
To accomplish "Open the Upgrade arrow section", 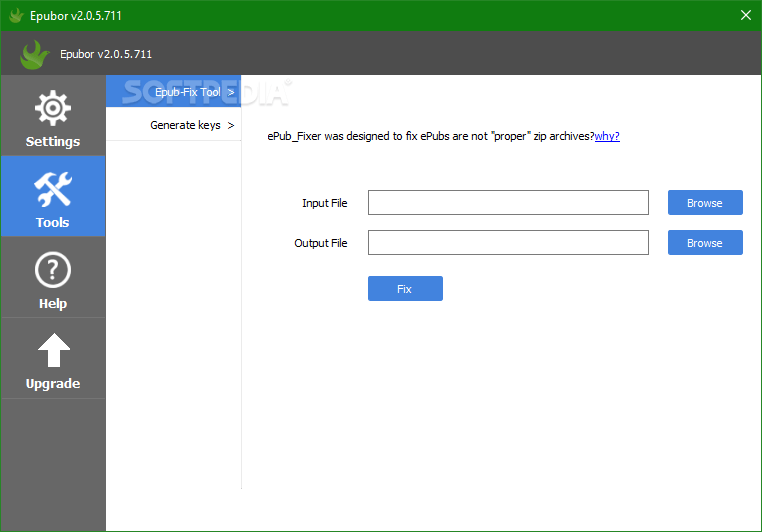I will pyautogui.click(x=53, y=359).
